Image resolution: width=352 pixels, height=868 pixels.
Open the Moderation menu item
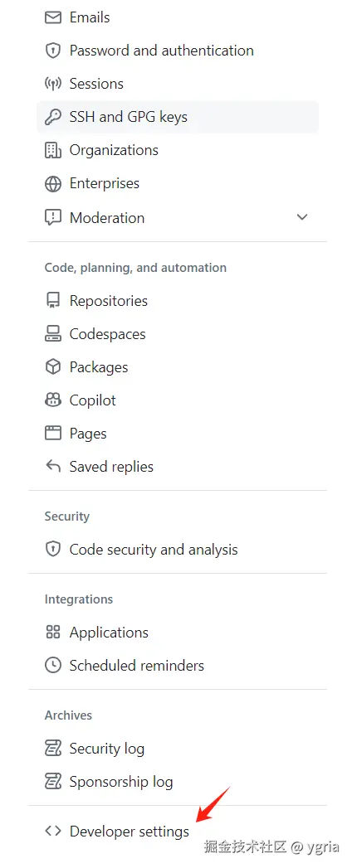(178, 217)
